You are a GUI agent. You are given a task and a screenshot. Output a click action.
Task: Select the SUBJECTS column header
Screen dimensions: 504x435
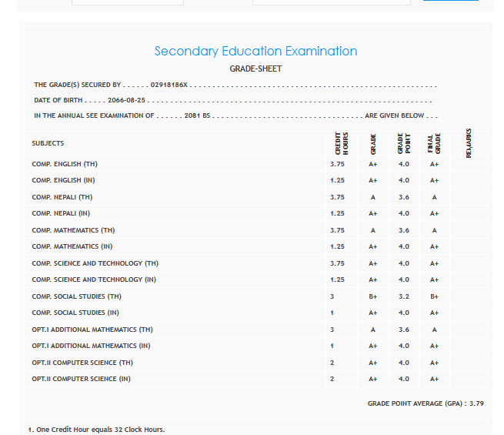48,143
